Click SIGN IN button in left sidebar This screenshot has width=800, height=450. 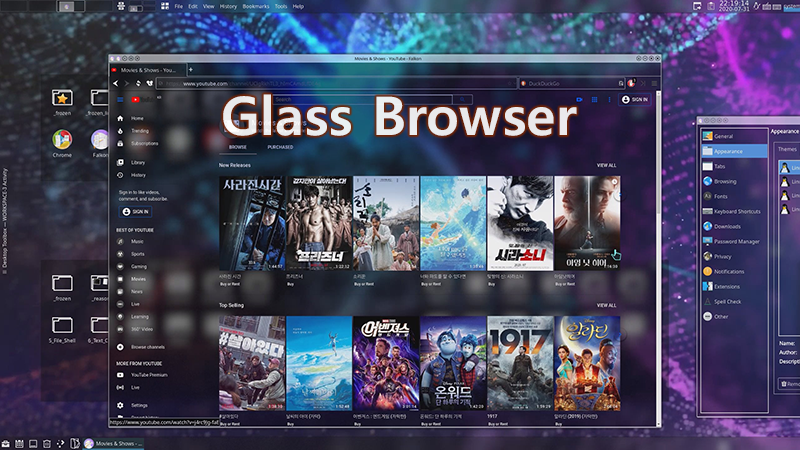coord(136,212)
